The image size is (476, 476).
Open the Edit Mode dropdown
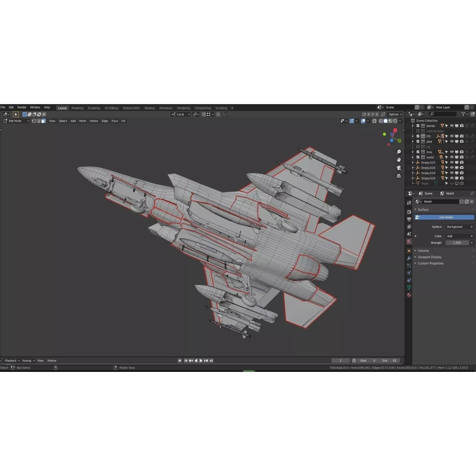[16, 121]
